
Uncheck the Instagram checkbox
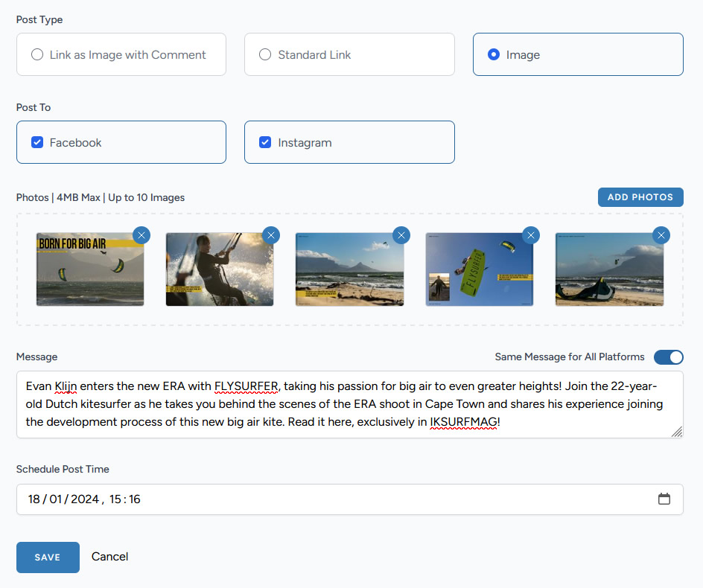coord(265,142)
